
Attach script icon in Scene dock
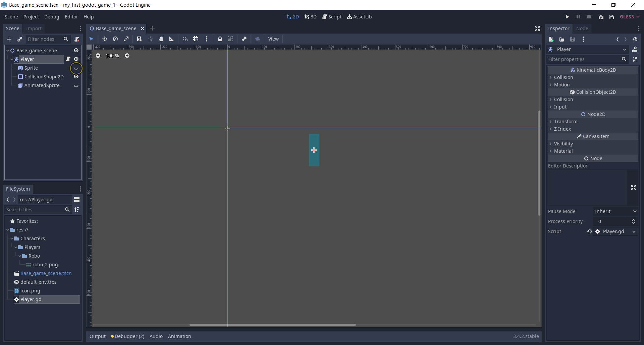click(77, 39)
